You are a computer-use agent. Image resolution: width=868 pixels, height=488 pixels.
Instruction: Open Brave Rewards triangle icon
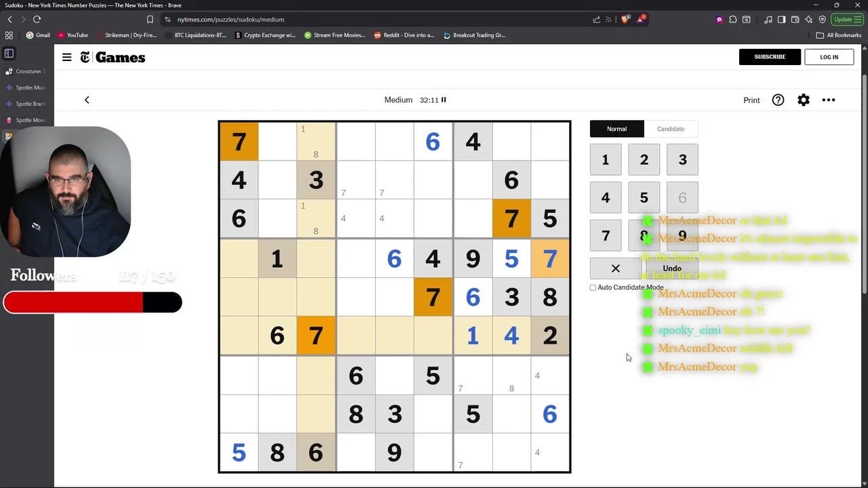click(x=640, y=19)
